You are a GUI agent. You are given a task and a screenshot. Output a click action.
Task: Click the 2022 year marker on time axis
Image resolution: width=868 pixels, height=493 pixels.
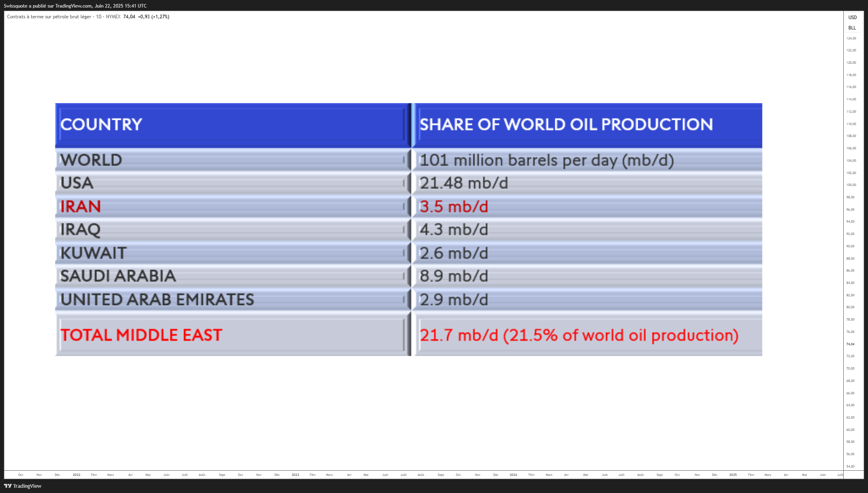tap(76, 475)
